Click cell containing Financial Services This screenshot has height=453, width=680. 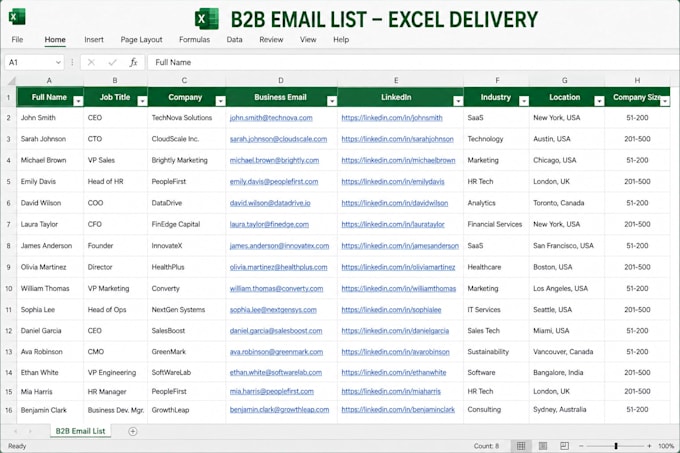496,224
